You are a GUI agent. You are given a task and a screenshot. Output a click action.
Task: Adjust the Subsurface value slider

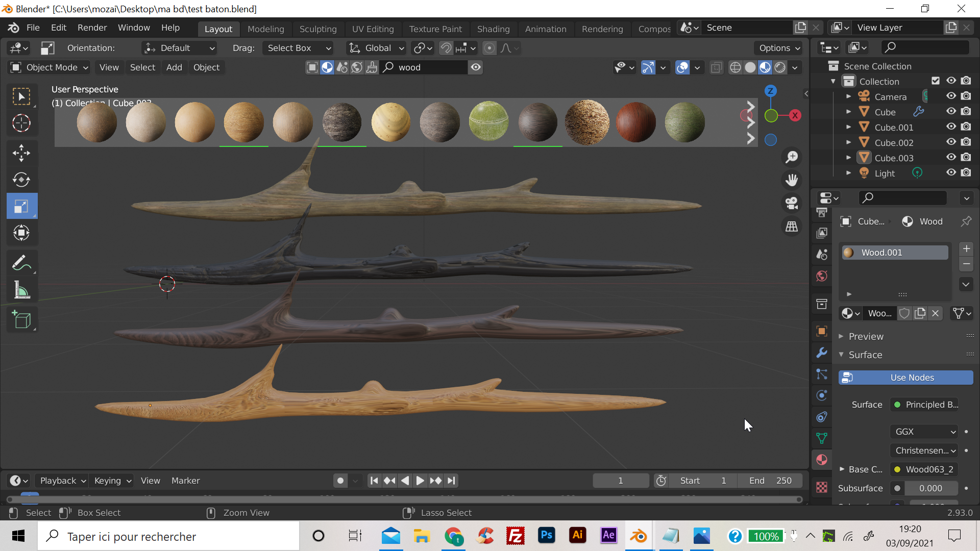coord(930,488)
